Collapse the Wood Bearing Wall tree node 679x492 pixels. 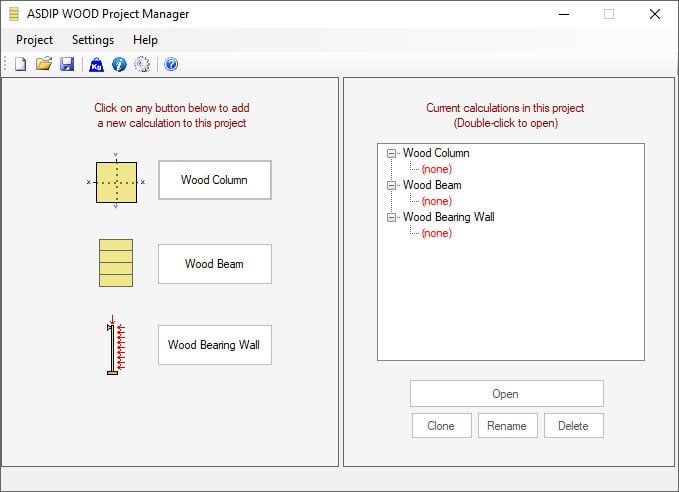coord(392,217)
